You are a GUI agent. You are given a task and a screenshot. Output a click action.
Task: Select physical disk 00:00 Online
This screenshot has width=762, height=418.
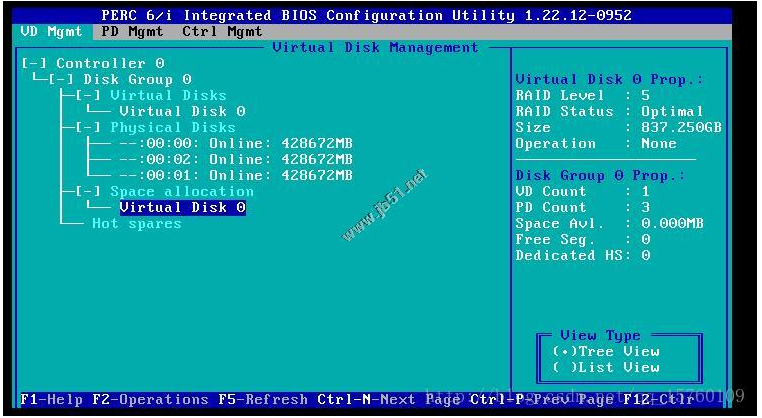click(236, 144)
